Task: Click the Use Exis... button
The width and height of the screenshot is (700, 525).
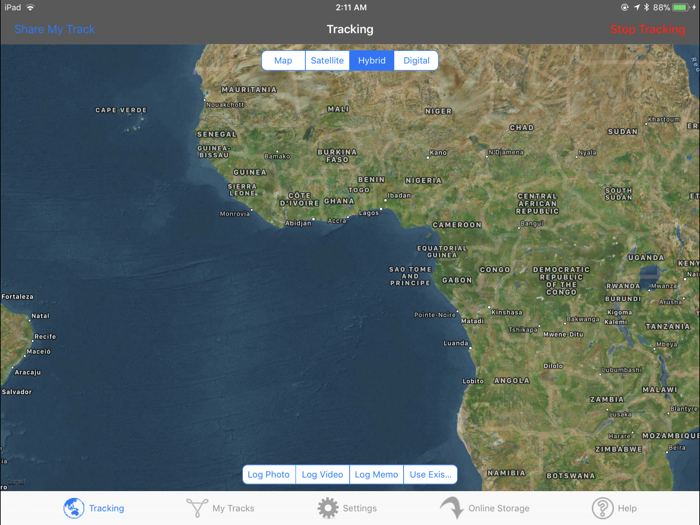Action: click(x=430, y=475)
